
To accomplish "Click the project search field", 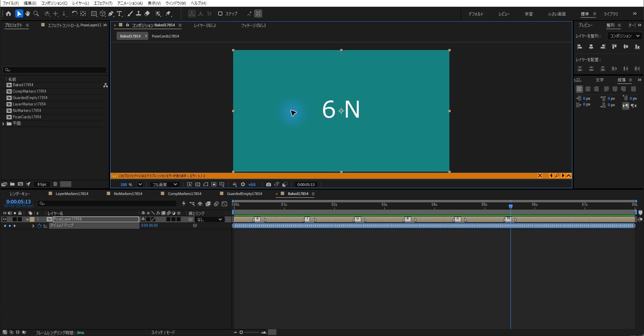I will (55, 70).
